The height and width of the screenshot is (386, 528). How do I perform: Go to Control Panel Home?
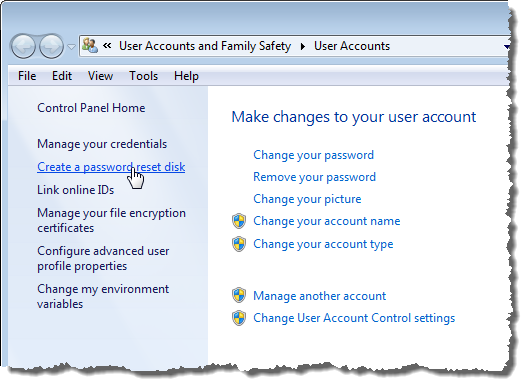(x=91, y=108)
